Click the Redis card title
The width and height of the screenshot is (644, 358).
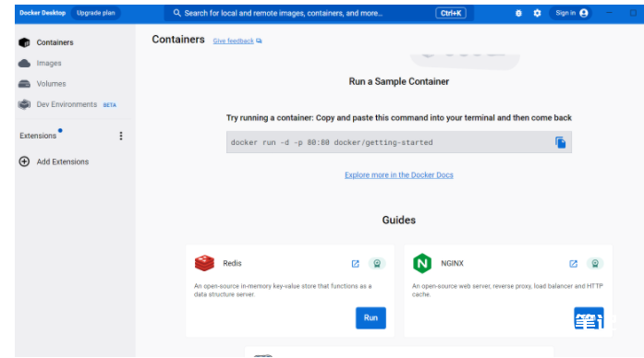coord(232,263)
